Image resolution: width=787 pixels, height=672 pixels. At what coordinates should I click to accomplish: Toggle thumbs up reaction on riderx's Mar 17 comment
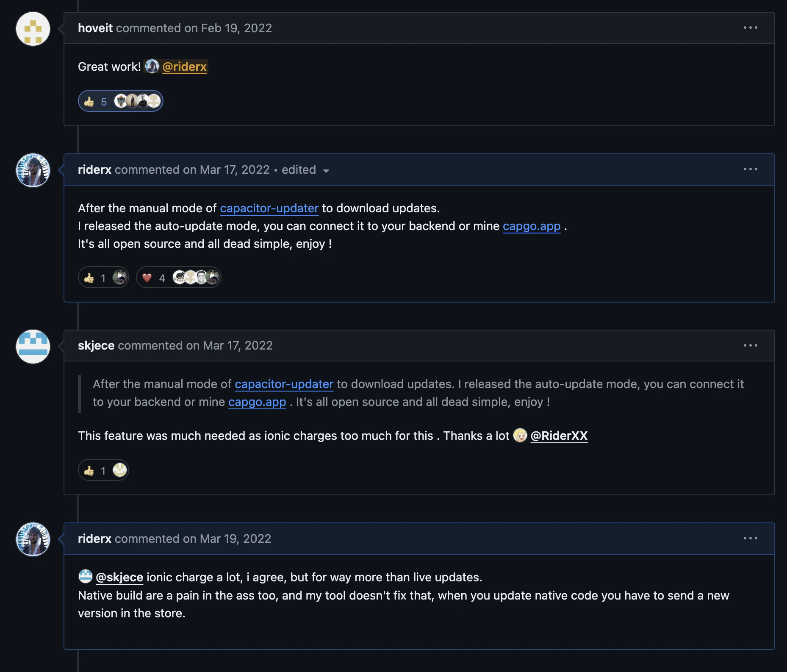[96, 278]
